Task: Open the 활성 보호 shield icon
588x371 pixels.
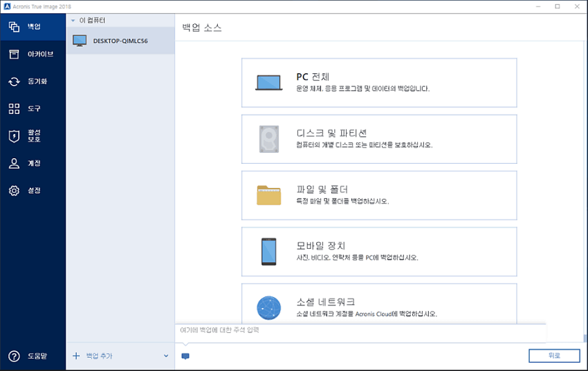Action: pos(14,136)
